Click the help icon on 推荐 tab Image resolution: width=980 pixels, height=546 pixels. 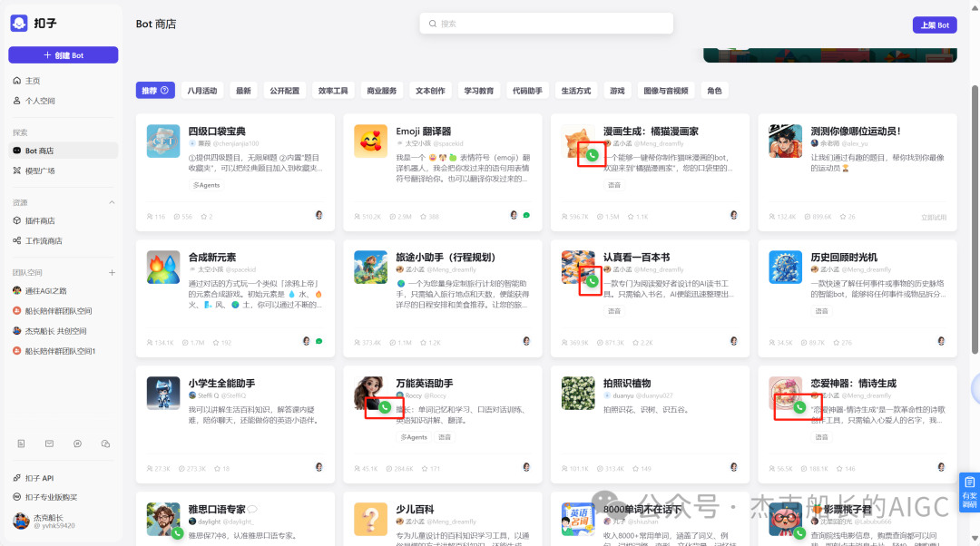coord(165,91)
